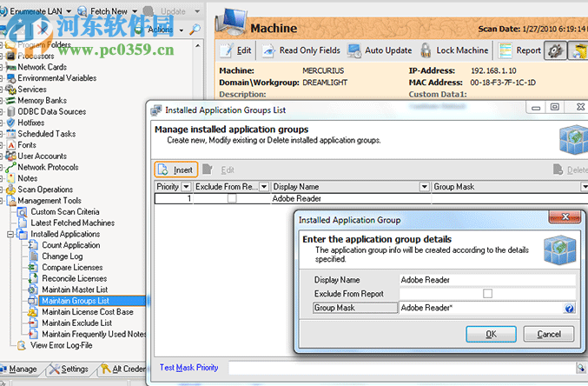Open Maintain Exclude List item
Screen dimensions: 588x386
[x=77, y=323]
